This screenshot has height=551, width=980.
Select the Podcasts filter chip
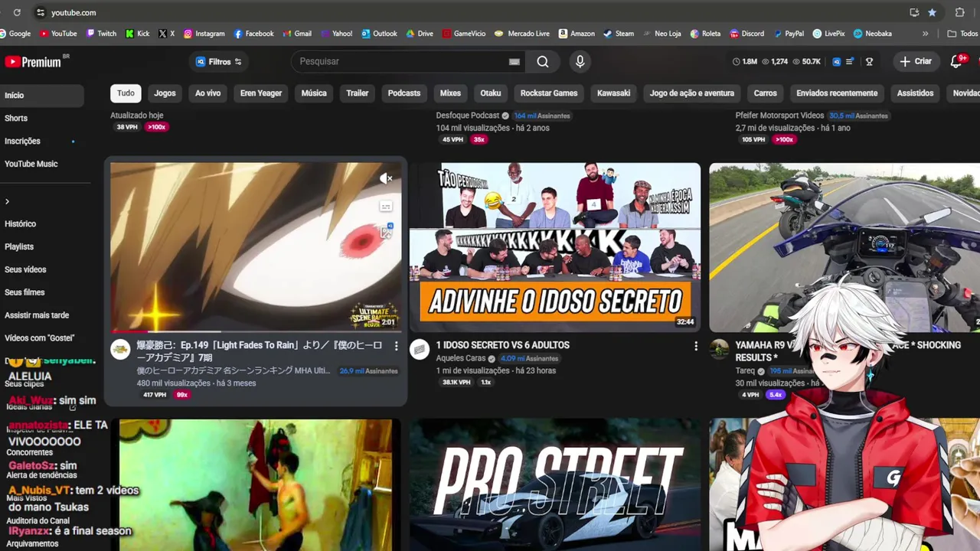click(x=404, y=93)
